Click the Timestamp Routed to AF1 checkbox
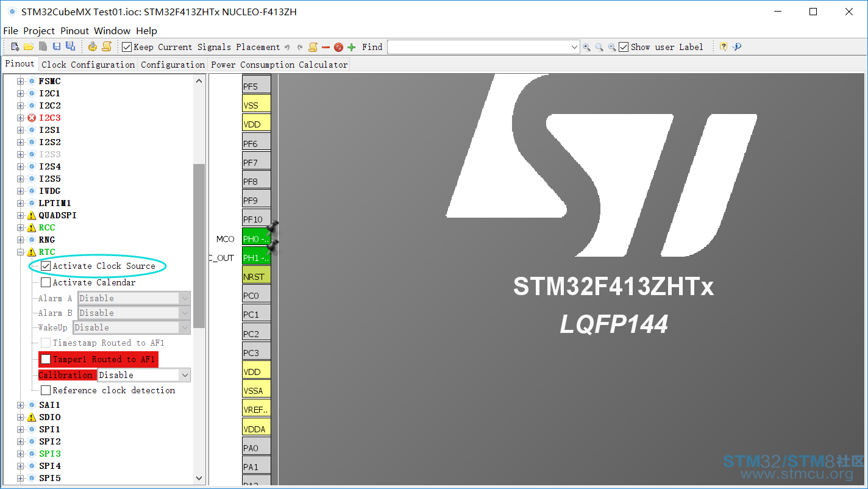868x489 pixels. click(x=46, y=343)
